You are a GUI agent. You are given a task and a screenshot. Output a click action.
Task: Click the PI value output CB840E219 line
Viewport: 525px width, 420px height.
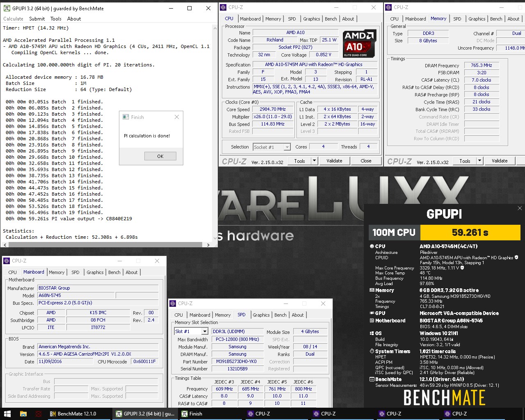click(69, 219)
